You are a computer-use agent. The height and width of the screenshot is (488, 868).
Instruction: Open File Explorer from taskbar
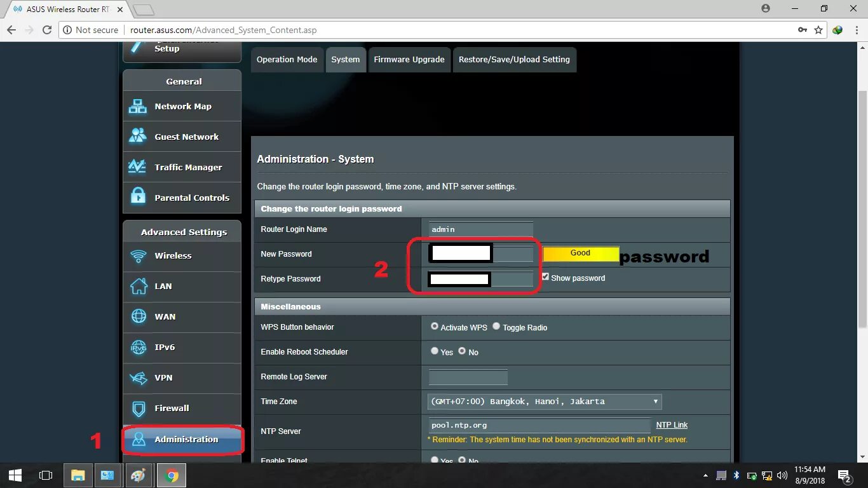pos(78,475)
